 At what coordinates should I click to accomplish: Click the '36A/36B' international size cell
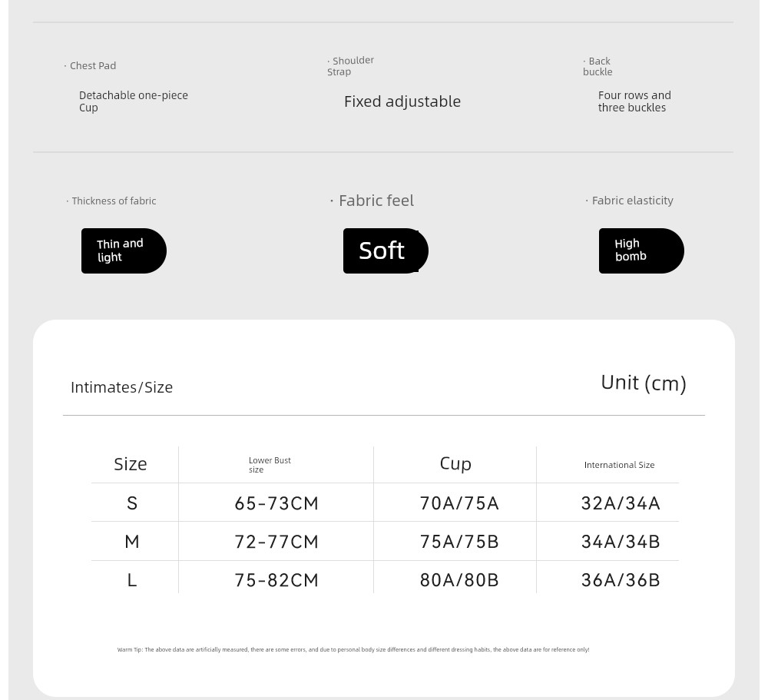pos(620,580)
